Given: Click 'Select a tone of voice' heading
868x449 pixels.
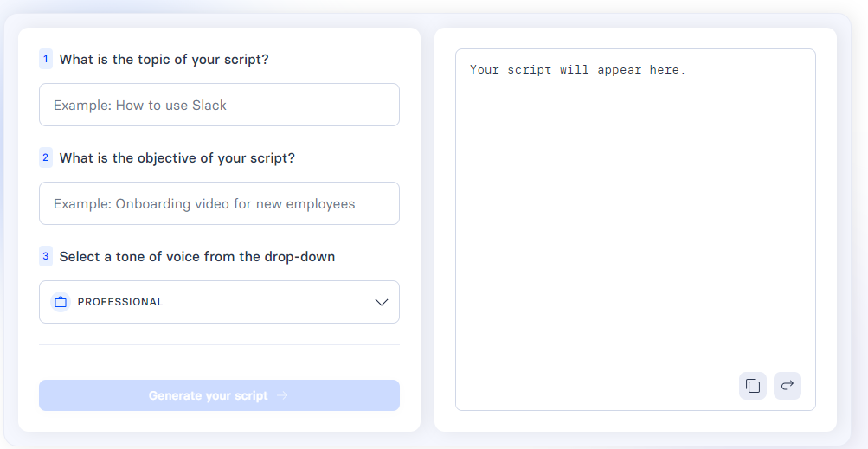Looking at the screenshot, I should click(197, 257).
